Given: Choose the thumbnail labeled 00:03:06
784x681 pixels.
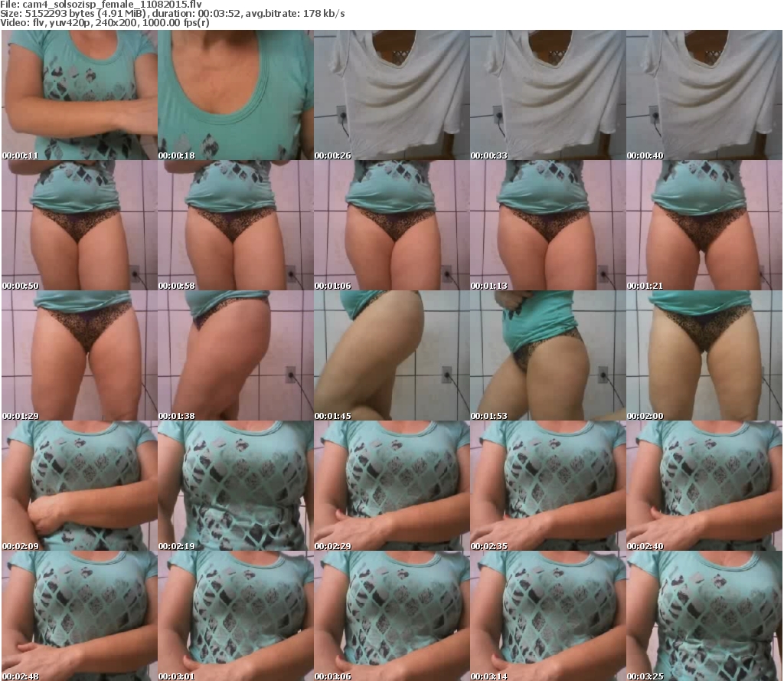Looking at the screenshot, I should 391,615.
